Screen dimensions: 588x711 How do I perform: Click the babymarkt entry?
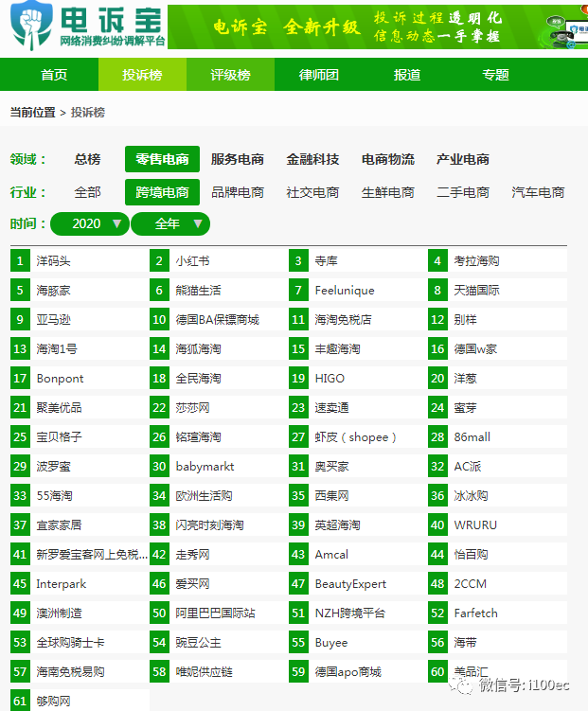point(219,466)
